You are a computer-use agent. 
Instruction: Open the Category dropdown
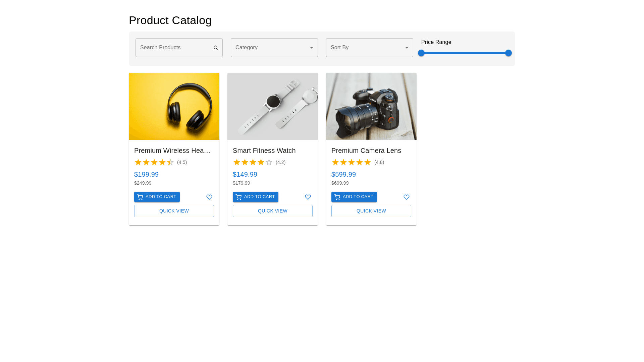[x=274, y=48]
